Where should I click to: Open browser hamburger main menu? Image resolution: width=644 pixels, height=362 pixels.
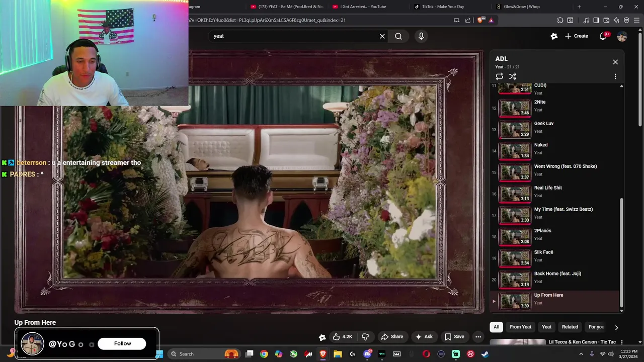coord(637,20)
